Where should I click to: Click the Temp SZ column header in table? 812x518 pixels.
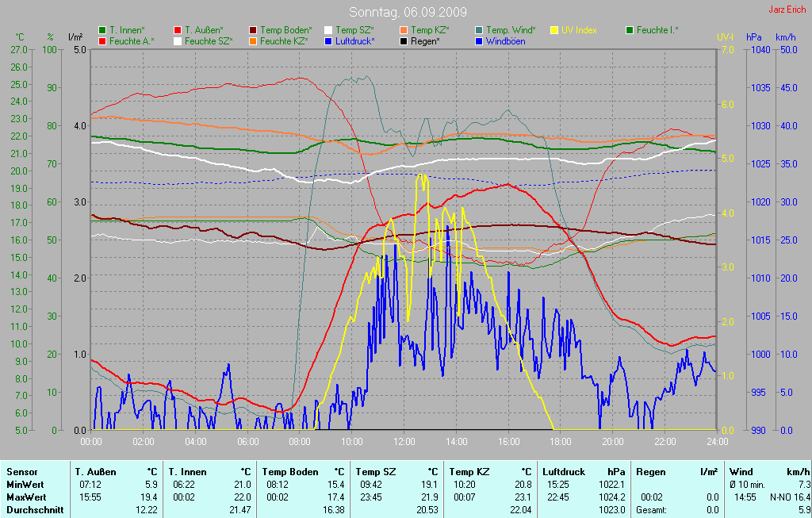coord(375,472)
